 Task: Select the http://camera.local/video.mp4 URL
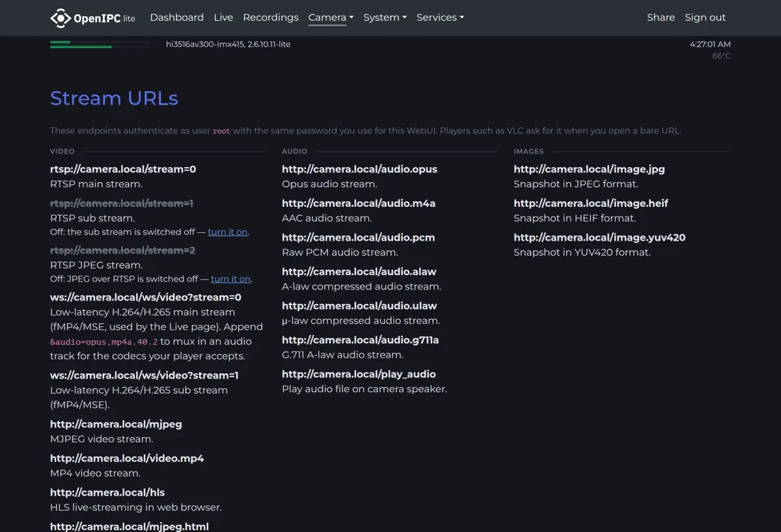[127, 459]
